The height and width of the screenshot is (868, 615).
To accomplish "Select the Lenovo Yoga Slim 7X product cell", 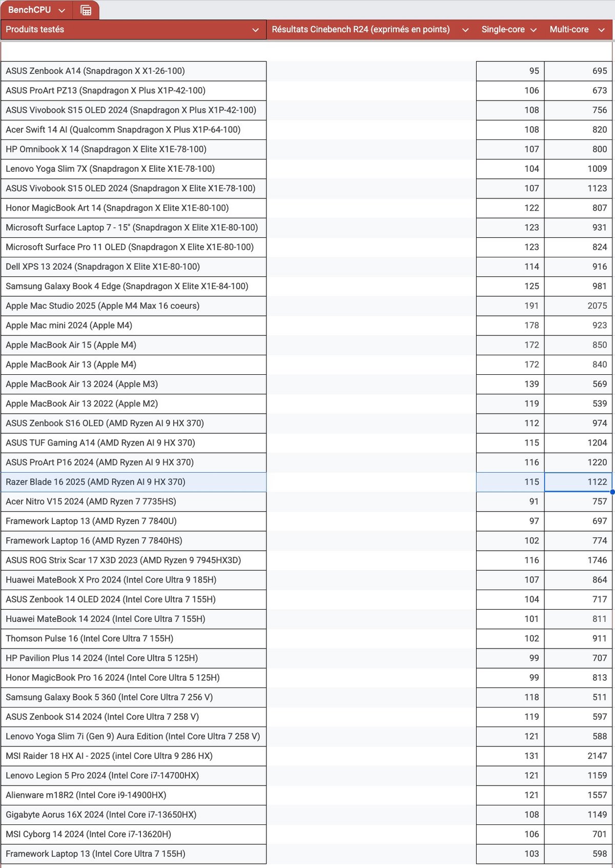I will pyautogui.click(x=133, y=169).
